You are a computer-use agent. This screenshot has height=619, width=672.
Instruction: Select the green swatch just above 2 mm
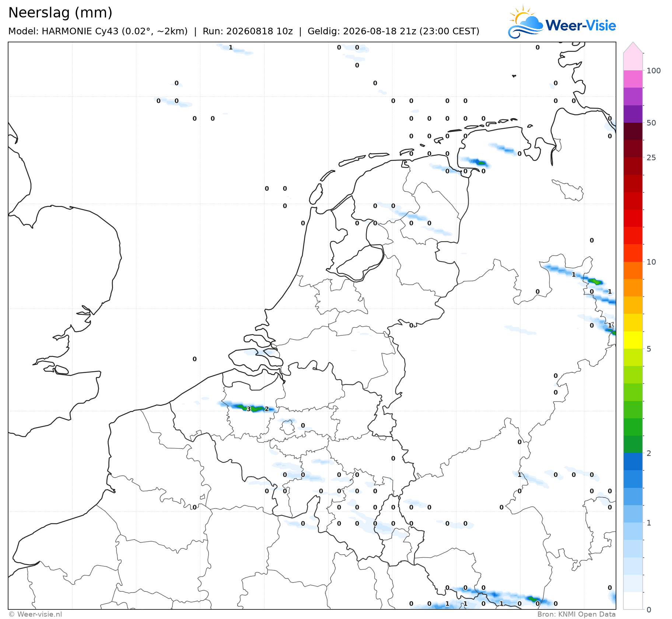click(633, 444)
